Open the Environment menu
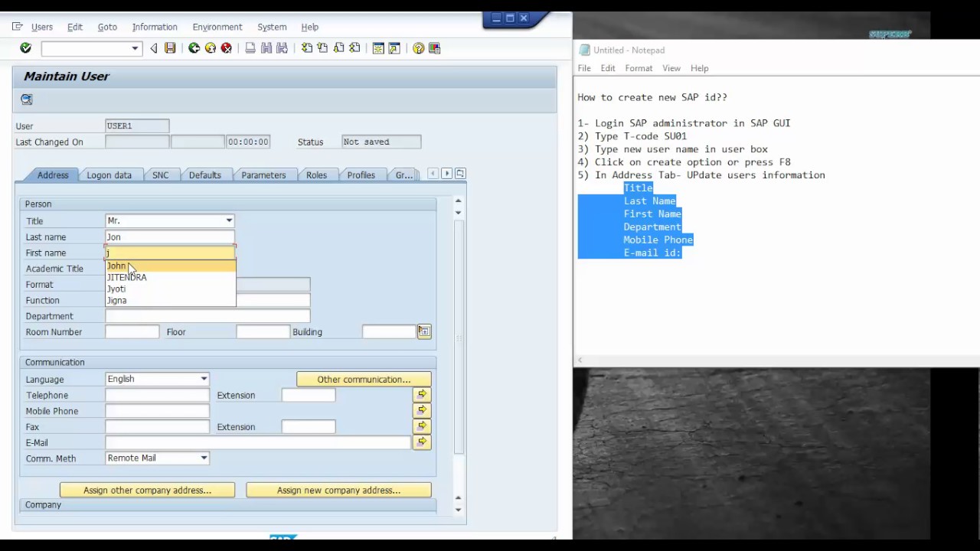The width and height of the screenshot is (980, 551). point(217,27)
